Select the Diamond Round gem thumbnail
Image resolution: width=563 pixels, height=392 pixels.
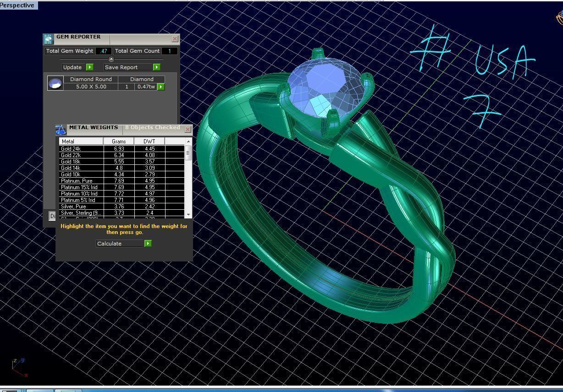tap(55, 83)
